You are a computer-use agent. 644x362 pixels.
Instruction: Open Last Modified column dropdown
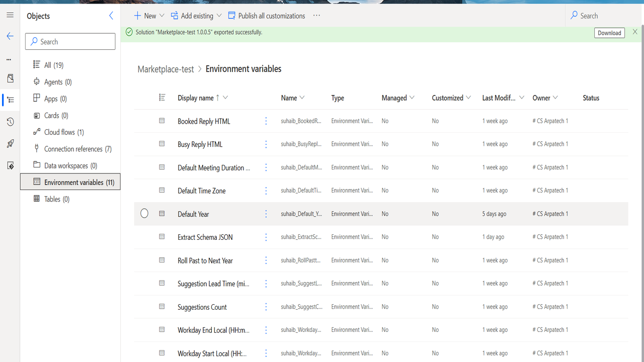(522, 98)
